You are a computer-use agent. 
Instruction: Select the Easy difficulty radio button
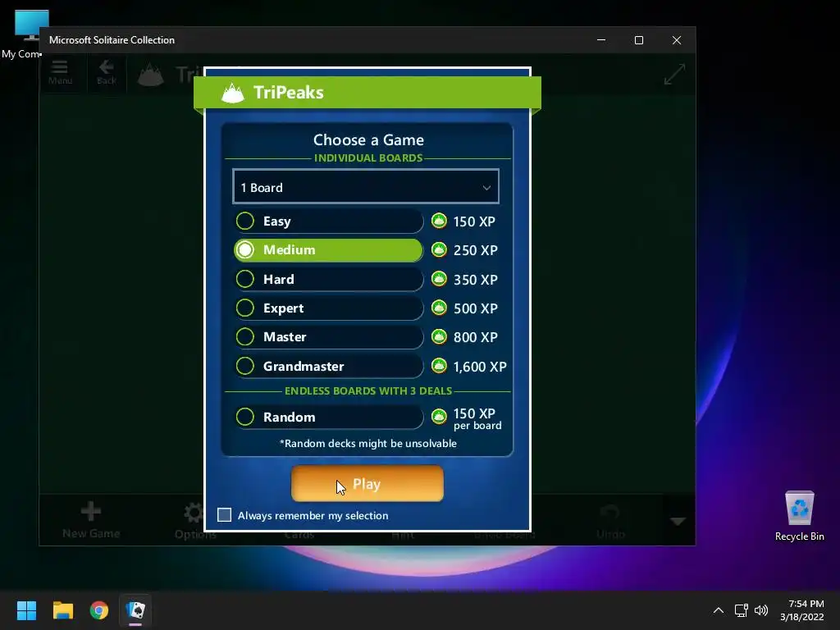click(x=245, y=221)
